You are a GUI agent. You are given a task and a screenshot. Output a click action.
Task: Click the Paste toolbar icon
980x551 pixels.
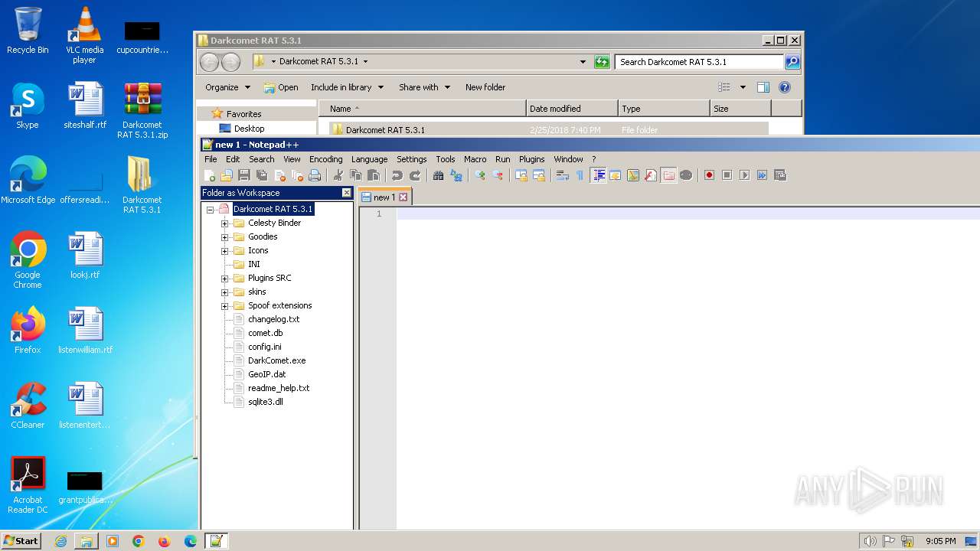point(373,175)
